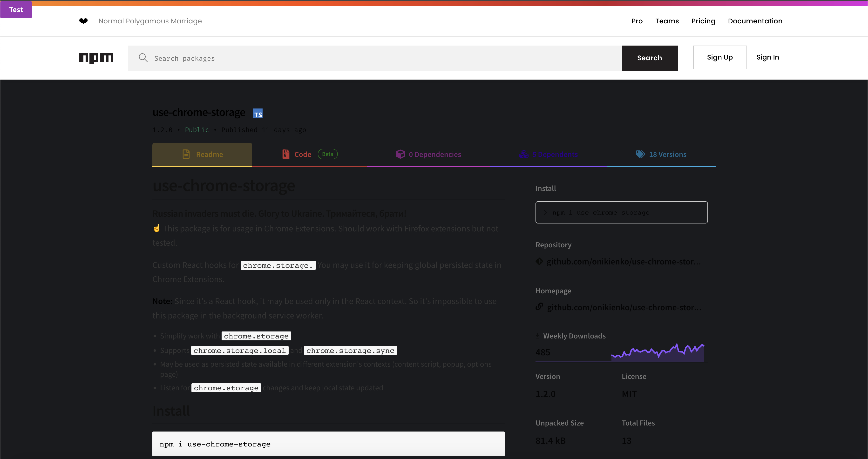Click the Weekly Downloads trend graph
The width and height of the screenshot is (868, 459).
click(x=657, y=353)
